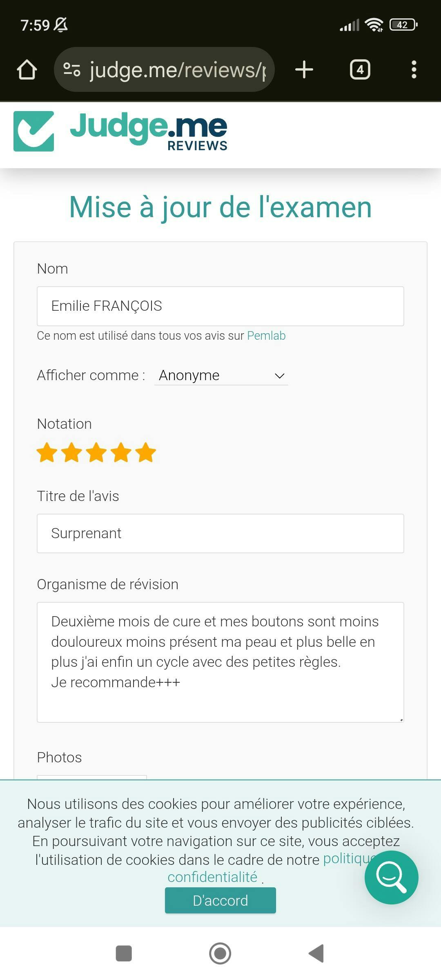Click the Titre de l'avis field Surprenant

click(x=220, y=533)
